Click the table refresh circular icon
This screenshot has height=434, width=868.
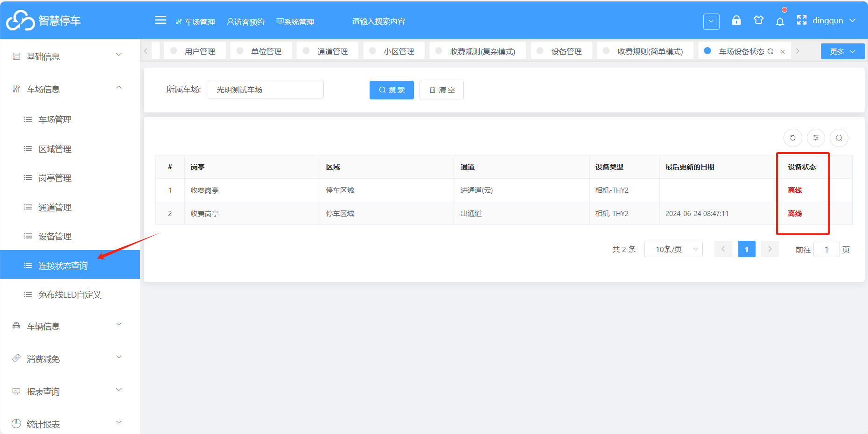[x=792, y=138]
